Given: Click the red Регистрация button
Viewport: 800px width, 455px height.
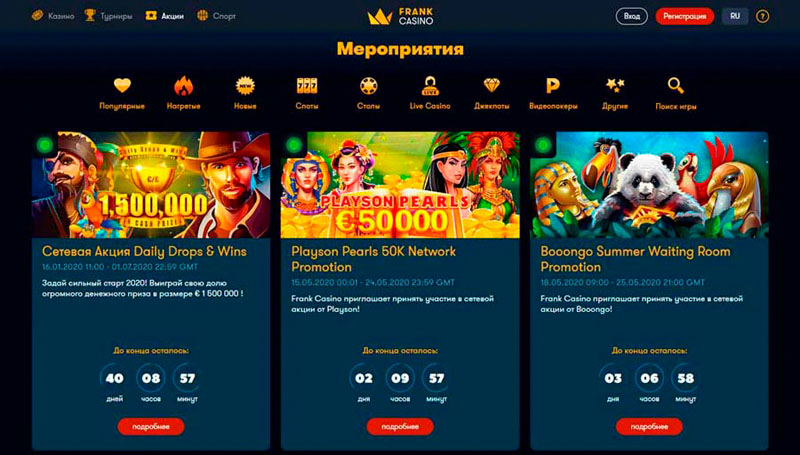Looking at the screenshot, I should point(685,16).
